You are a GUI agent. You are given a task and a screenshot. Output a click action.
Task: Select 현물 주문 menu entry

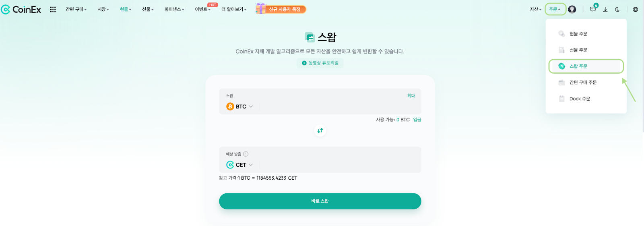point(578,34)
